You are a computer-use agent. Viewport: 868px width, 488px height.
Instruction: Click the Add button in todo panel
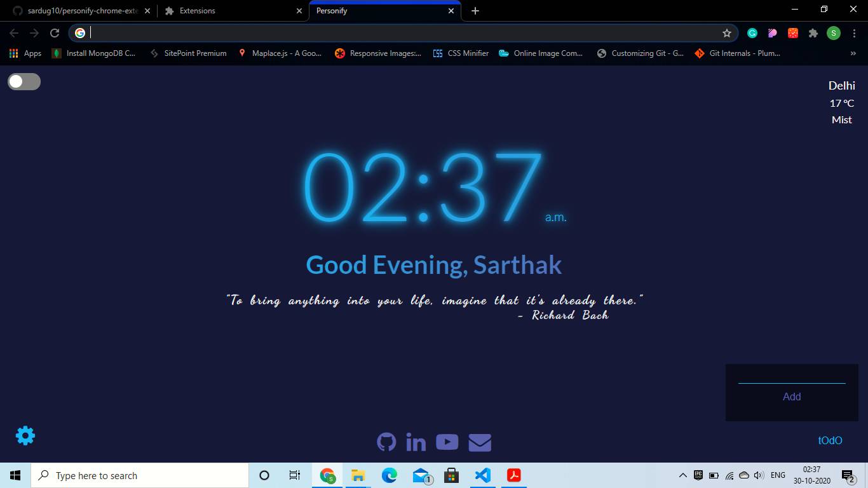click(792, 396)
